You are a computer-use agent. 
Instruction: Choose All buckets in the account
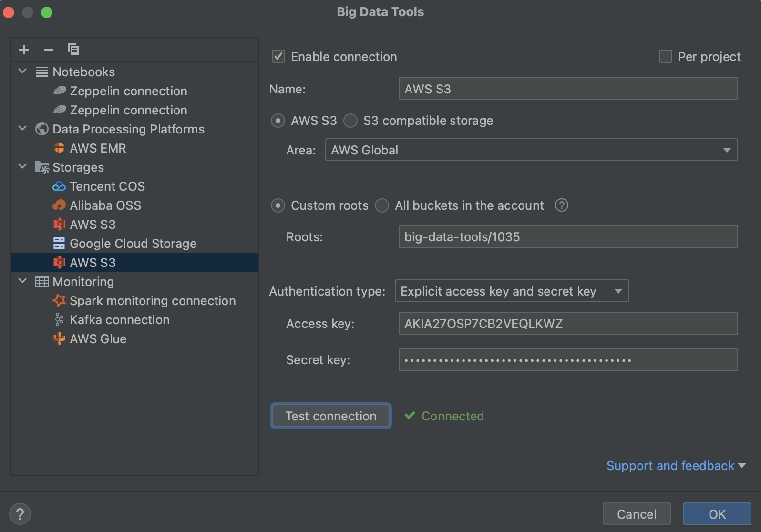point(382,205)
